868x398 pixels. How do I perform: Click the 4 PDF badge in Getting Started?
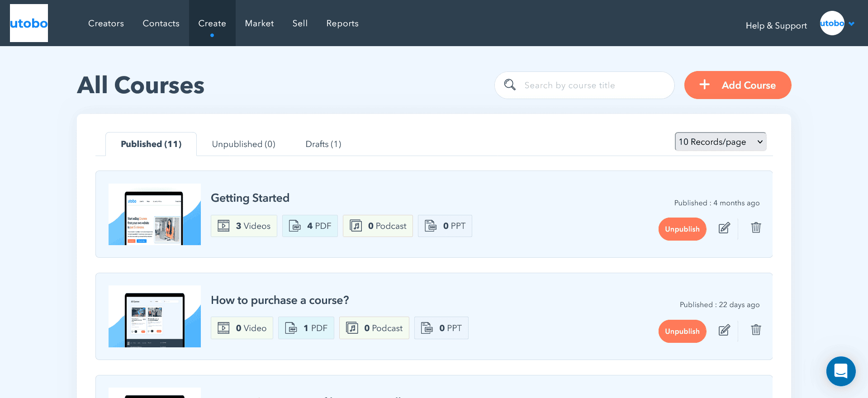pos(310,226)
